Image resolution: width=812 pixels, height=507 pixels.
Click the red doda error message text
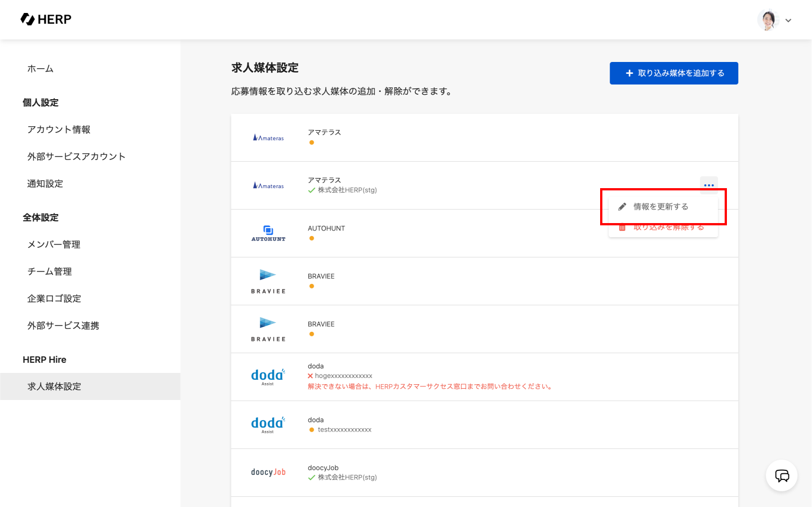click(x=431, y=386)
